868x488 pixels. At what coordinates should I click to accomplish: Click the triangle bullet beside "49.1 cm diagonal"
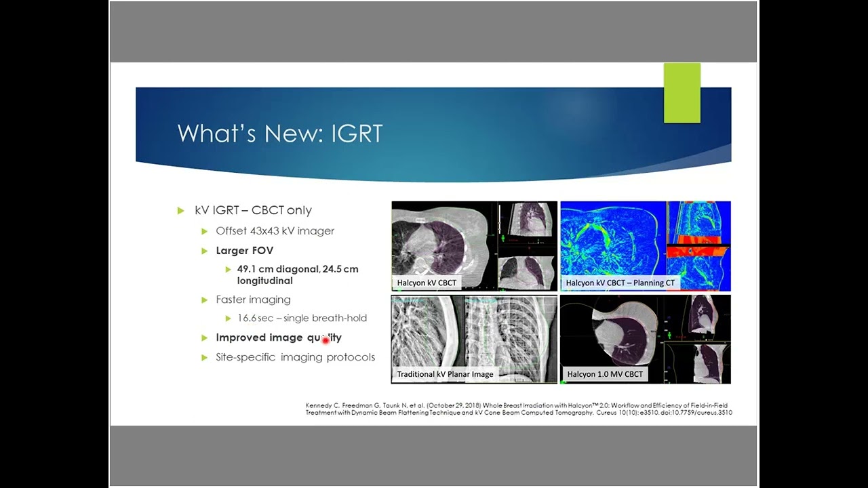(229, 269)
